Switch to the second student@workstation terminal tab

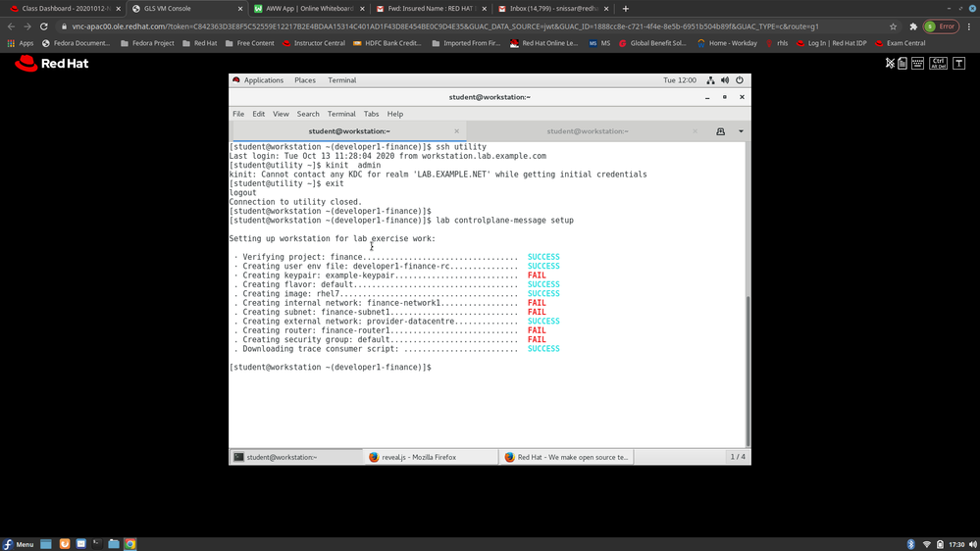(x=585, y=130)
